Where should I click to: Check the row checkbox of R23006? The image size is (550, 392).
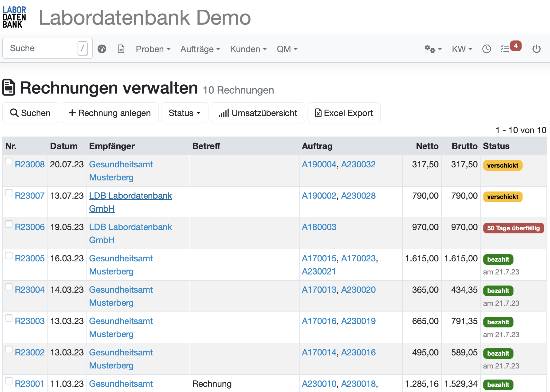click(9, 224)
